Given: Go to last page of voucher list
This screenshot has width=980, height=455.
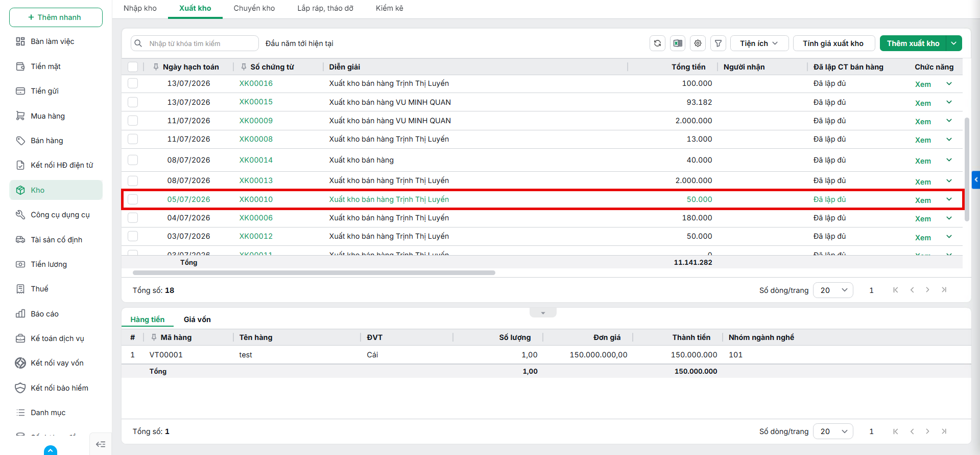Looking at the screenshot, I should [x=944, y=290].
